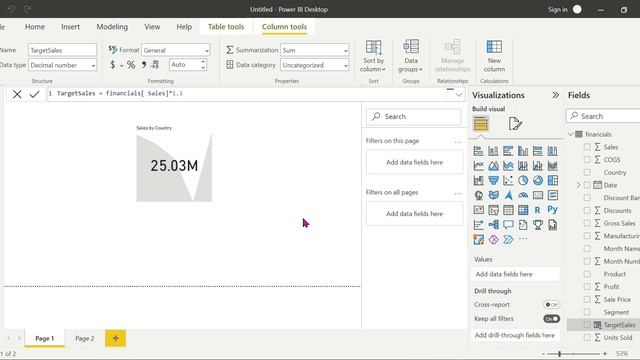Screen dimensions: 640x360
Task: Choose the scatter chart visual
Action: [508, 180]
